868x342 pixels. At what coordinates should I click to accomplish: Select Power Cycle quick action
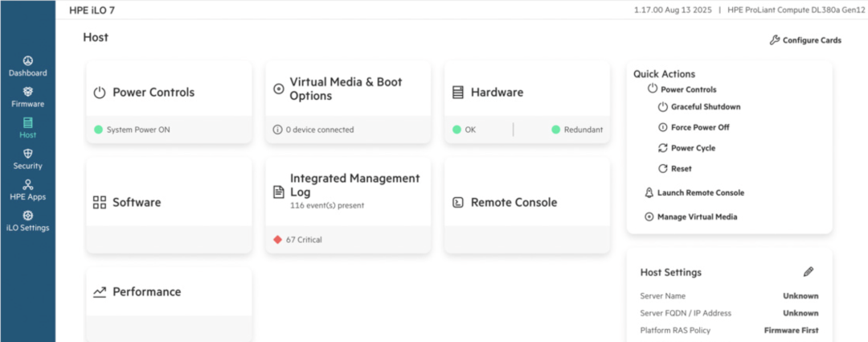[x=686, y=148]
